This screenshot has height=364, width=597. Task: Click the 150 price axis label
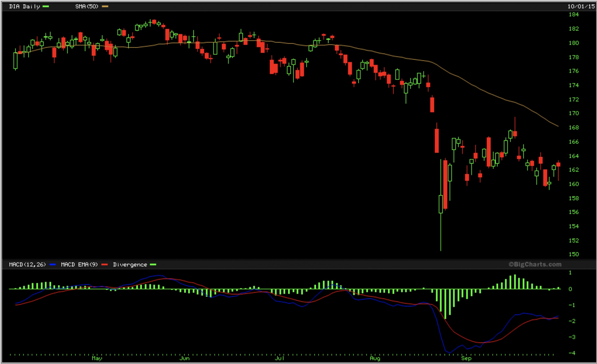573,254
